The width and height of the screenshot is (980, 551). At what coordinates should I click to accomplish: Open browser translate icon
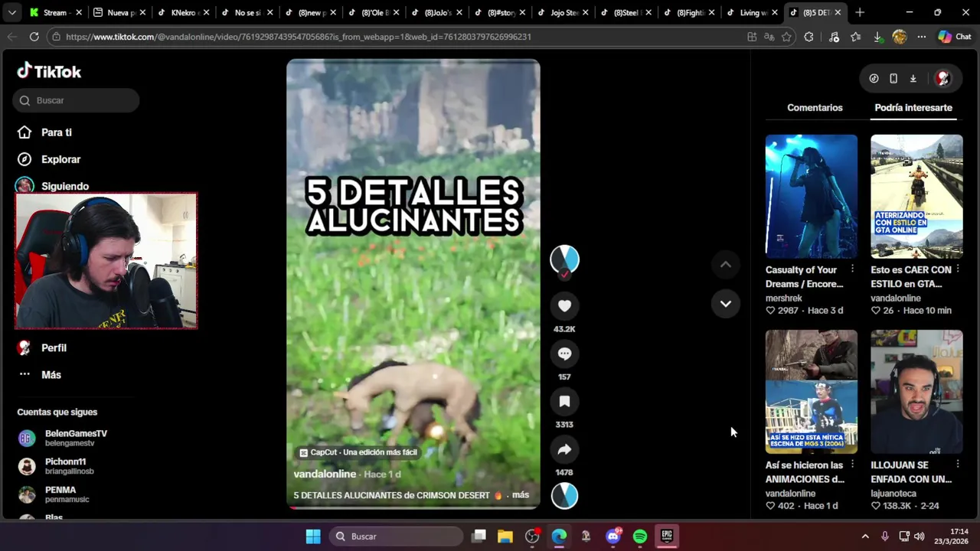pyautogui.click(x=769, y=37)
